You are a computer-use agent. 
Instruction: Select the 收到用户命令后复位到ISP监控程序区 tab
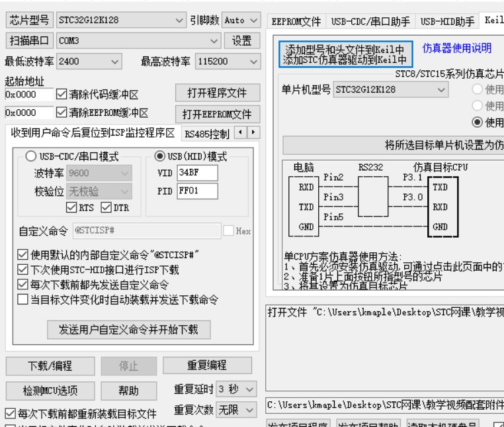pos(93,132)
